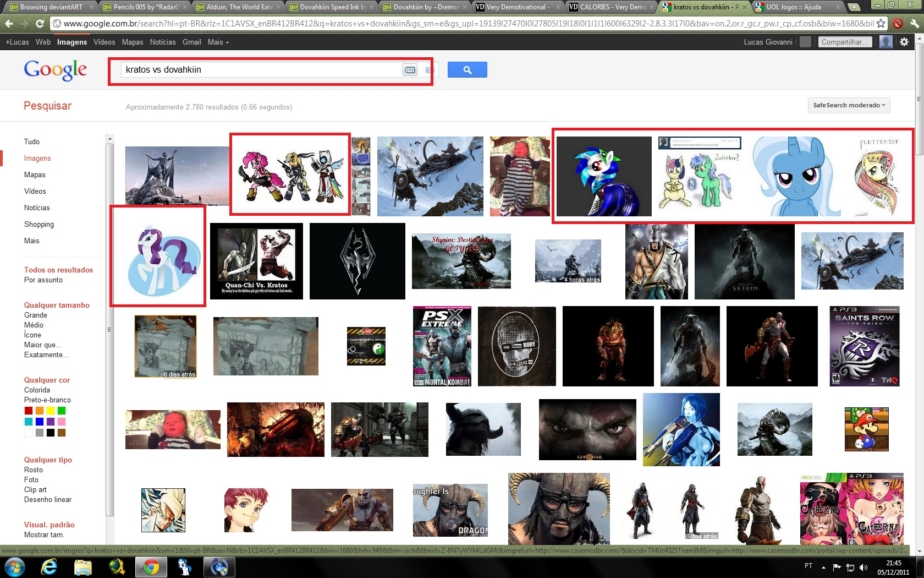Select Shopping in the left sidebar
Viewport: 924px width, 578px height.
(39, 224)
